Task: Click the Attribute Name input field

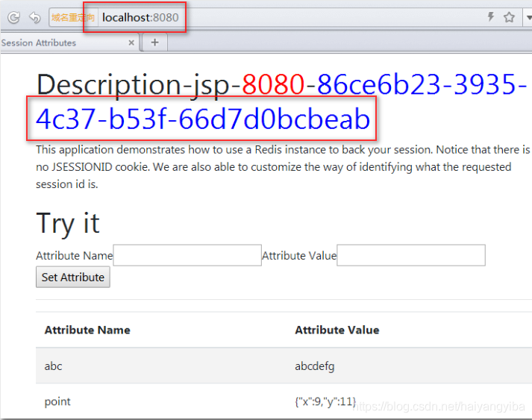Action: pos(187,255)
